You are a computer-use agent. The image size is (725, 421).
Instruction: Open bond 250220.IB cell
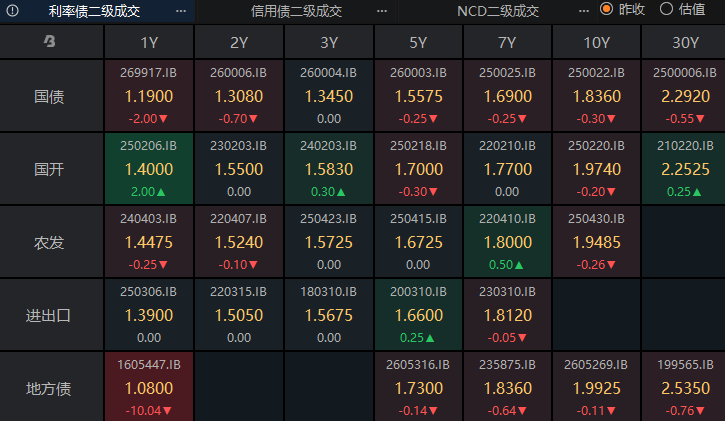pos(596,169)
